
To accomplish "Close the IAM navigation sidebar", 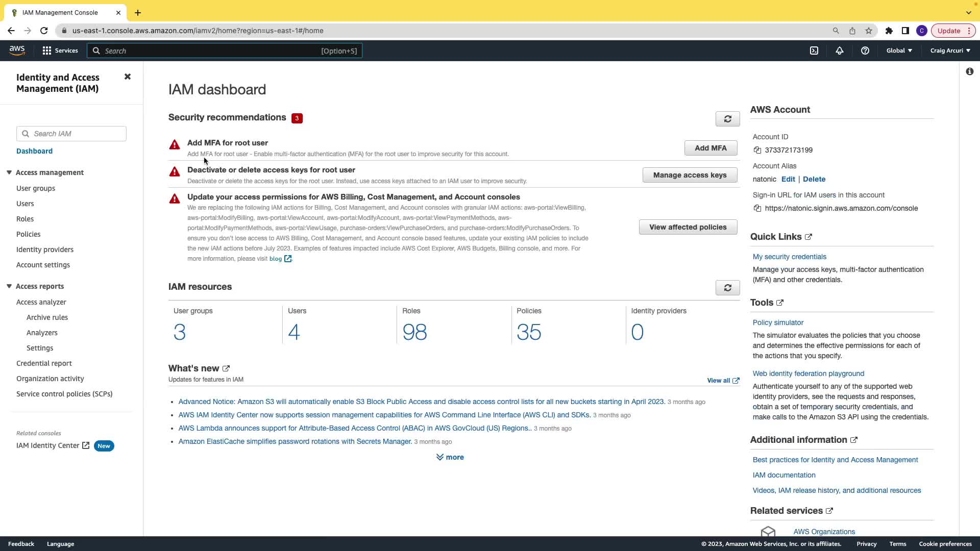I will 128,77.
